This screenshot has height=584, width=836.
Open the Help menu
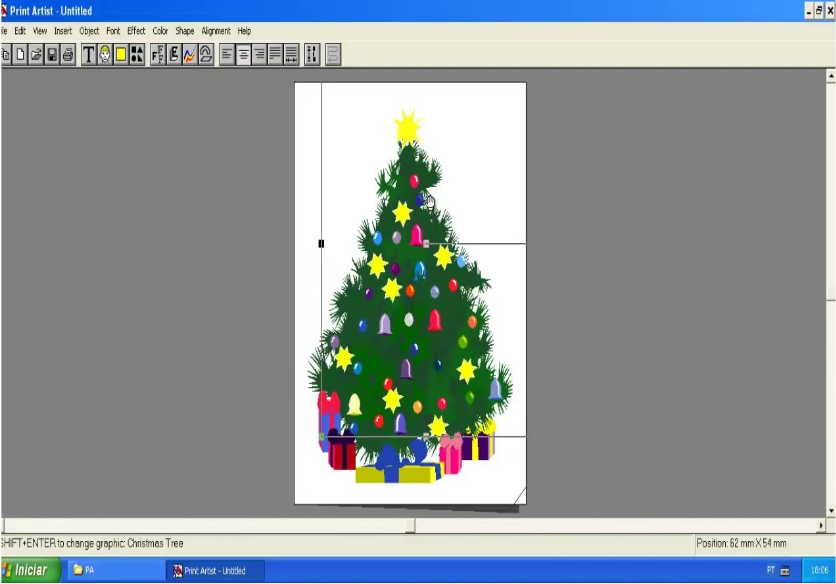(x=244, y=31)
